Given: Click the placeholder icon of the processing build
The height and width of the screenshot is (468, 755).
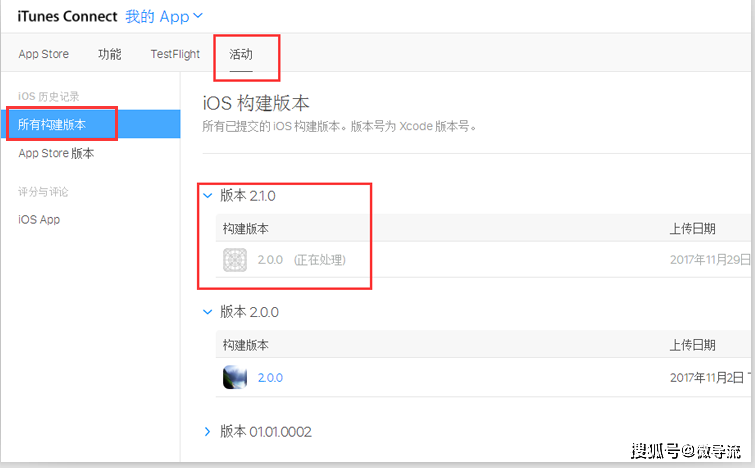Looking at the screenshot, I should coord(235,260).
